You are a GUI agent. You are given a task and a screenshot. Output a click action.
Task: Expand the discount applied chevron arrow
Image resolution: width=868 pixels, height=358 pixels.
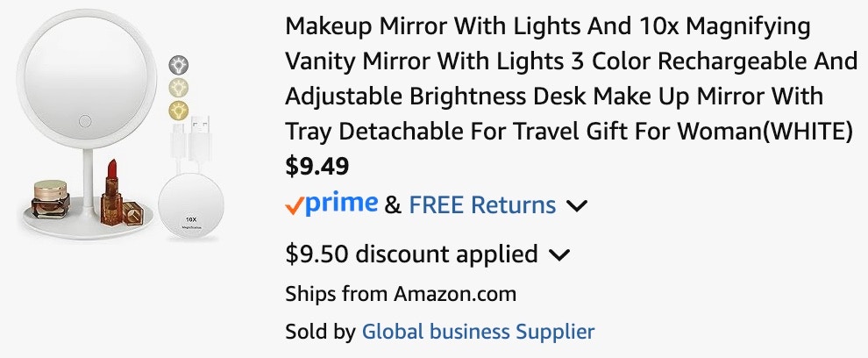tap(559, 255)
